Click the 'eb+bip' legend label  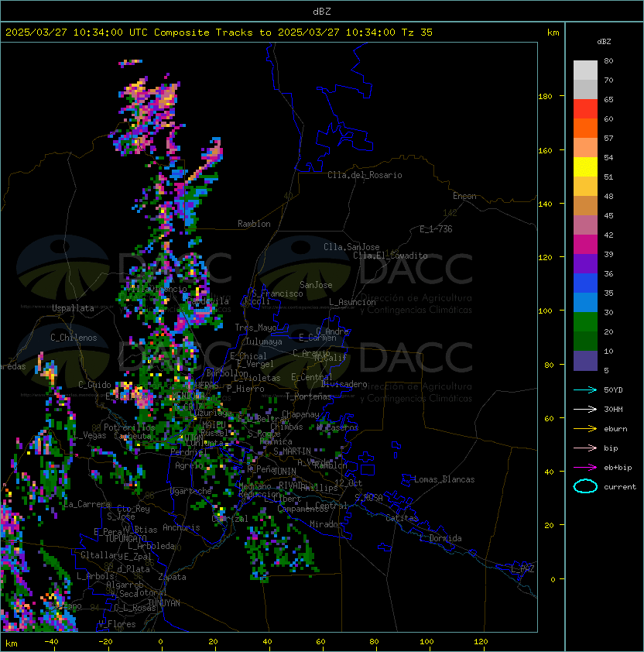(618, 468)
